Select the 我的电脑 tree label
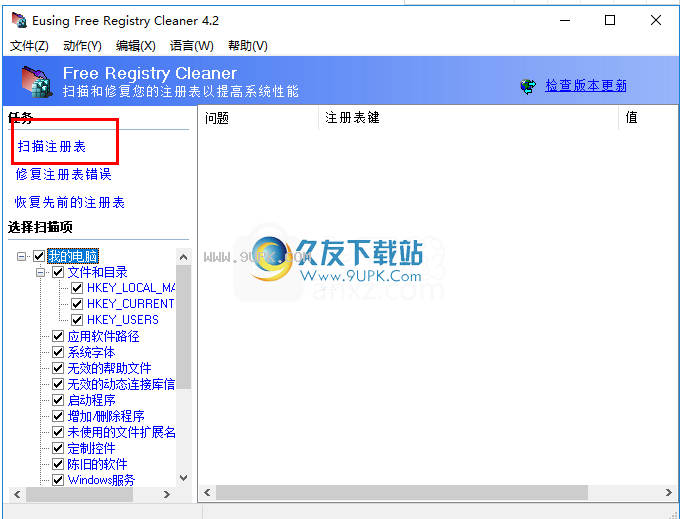The image size is (680, 519). (73, 256)
